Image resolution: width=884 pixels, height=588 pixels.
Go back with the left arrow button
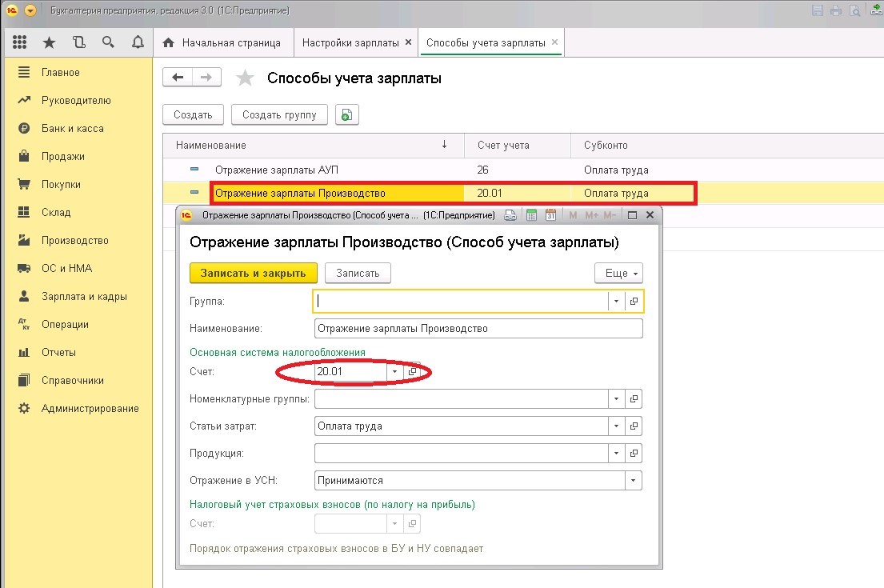(x=178, y=78)
